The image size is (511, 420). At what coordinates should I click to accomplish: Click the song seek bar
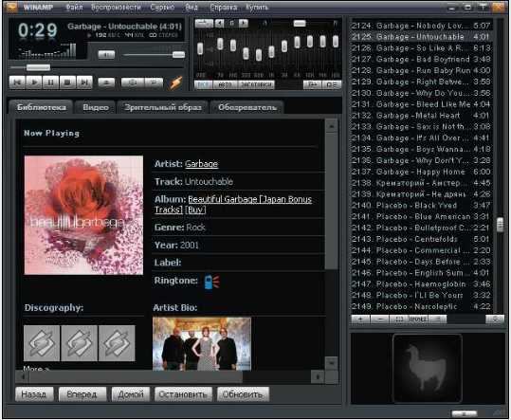click(97, 67)
